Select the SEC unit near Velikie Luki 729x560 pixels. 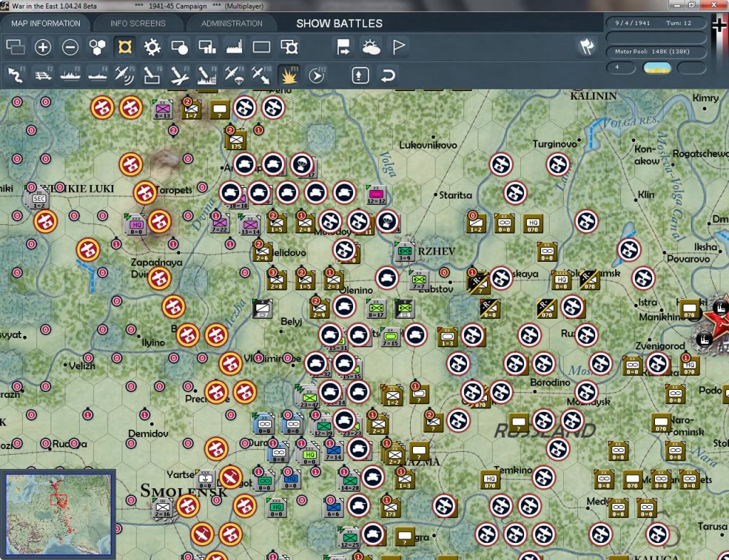(38, 200)
